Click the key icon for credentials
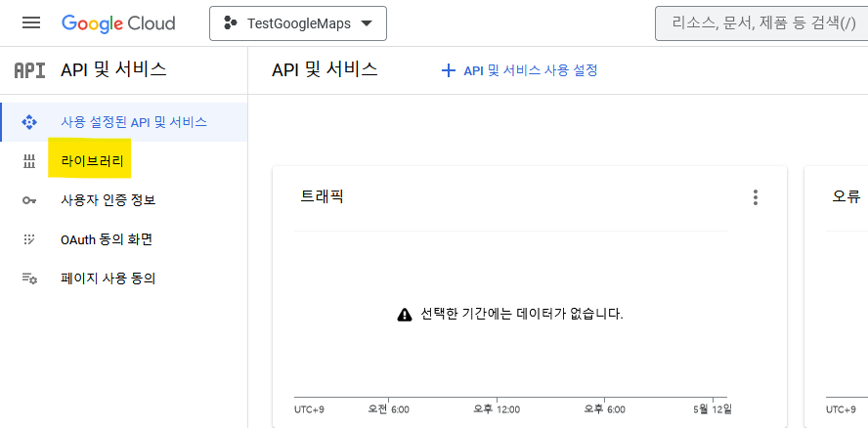Viewport: 868px width, 428px height. pos(29,200)
